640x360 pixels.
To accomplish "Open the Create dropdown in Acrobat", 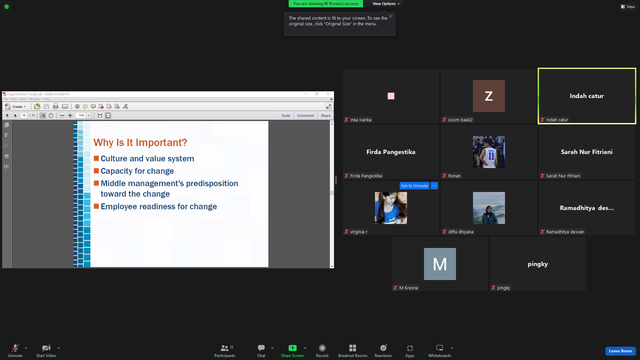I will pyautogui.click(x=16, y=107).
